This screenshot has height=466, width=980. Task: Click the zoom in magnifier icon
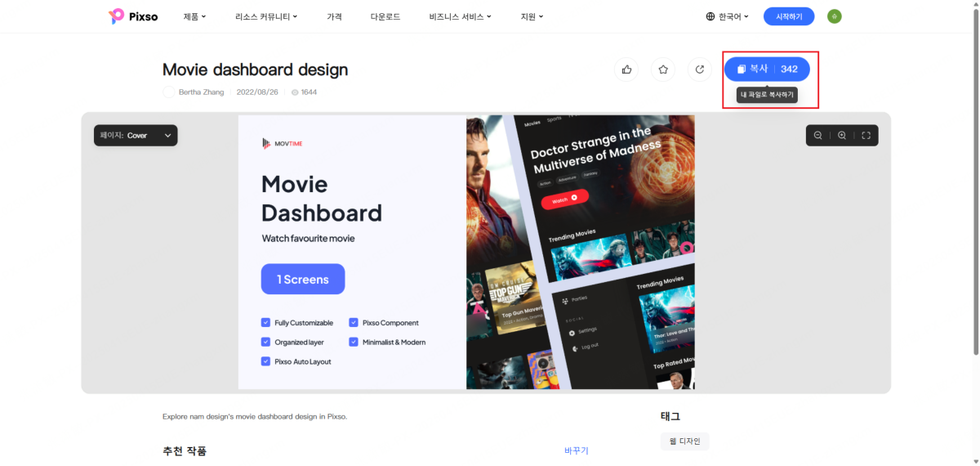pos(842,136)
